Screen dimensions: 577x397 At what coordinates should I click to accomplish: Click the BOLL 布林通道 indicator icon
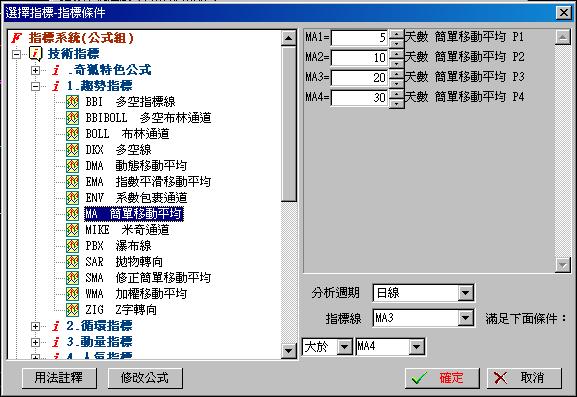(72, 134)
